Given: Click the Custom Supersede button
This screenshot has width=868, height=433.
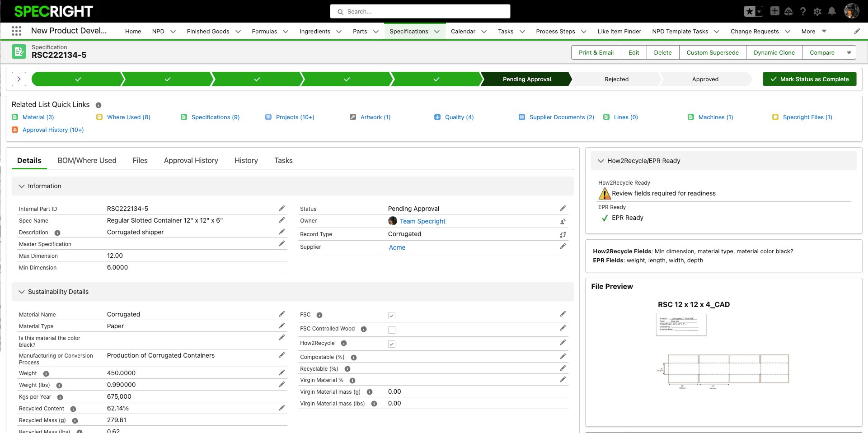Looking at the screenshot, I should [713, 52].
